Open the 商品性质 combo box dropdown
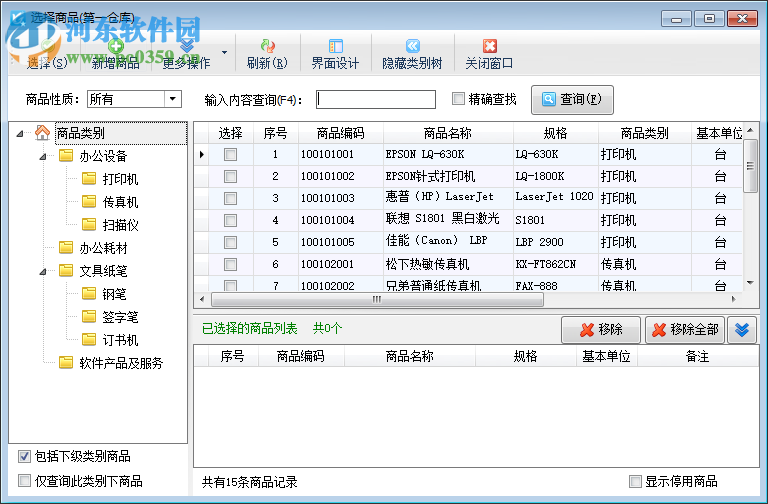768x504 pixels. point(172,99)
